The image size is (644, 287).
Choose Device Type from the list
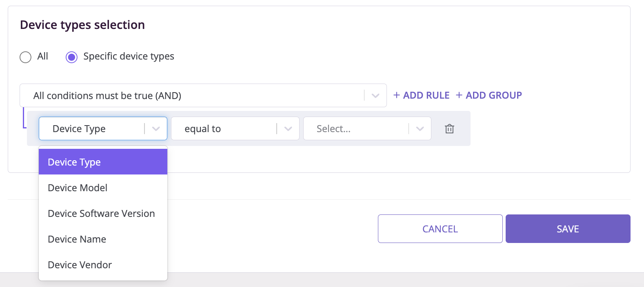pyautogui.click(x=103, y=162)
